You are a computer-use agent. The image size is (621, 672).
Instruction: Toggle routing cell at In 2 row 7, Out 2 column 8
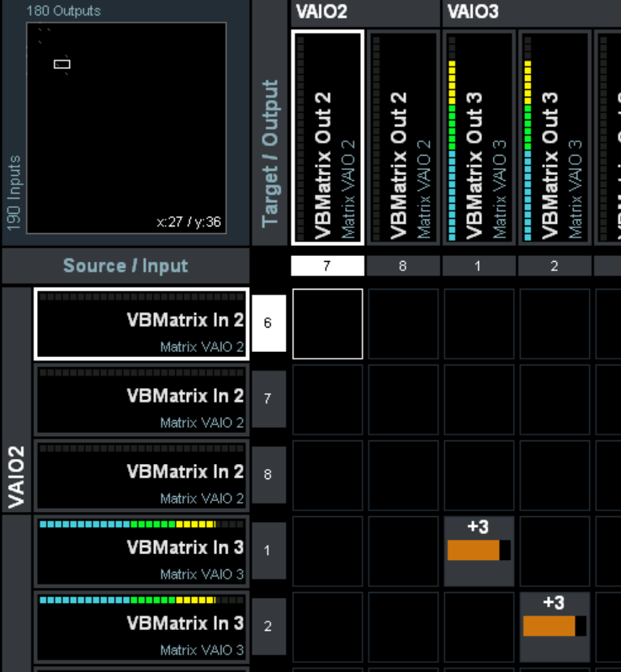pyautogui.click(x=403, y=400)
